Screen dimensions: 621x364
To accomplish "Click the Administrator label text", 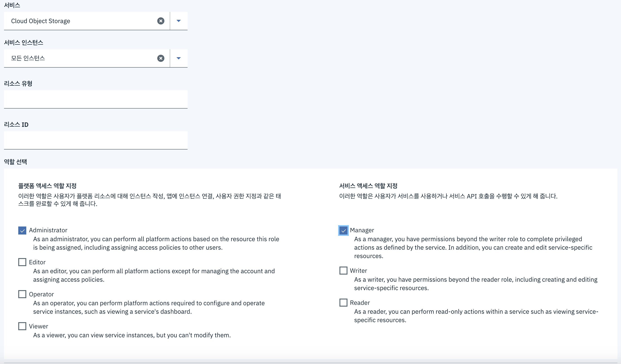I will tap(48, 230).
